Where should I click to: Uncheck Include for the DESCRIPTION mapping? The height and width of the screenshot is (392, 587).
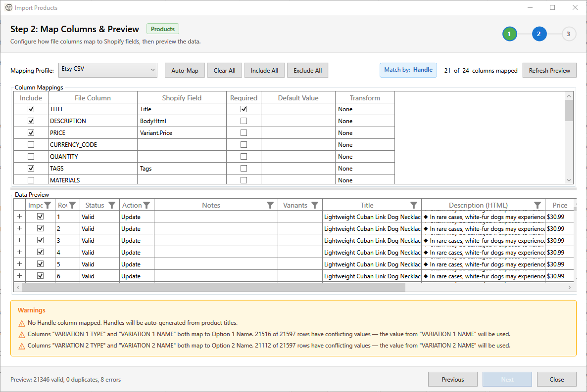31,121
